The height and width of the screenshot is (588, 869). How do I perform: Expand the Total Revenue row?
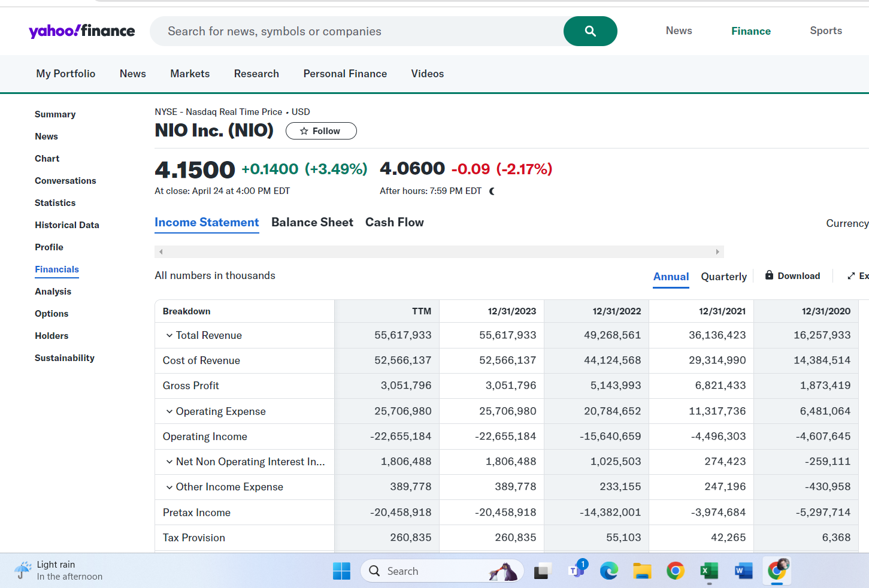[169, 335]
